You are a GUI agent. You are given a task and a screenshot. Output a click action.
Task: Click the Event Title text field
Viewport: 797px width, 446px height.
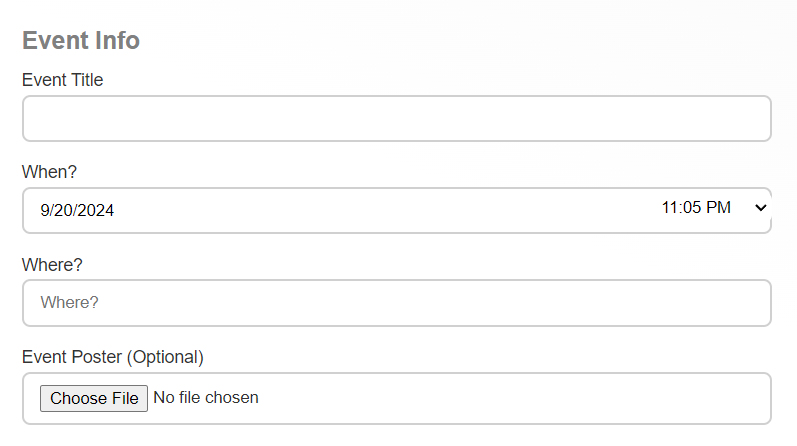(396, 119)
